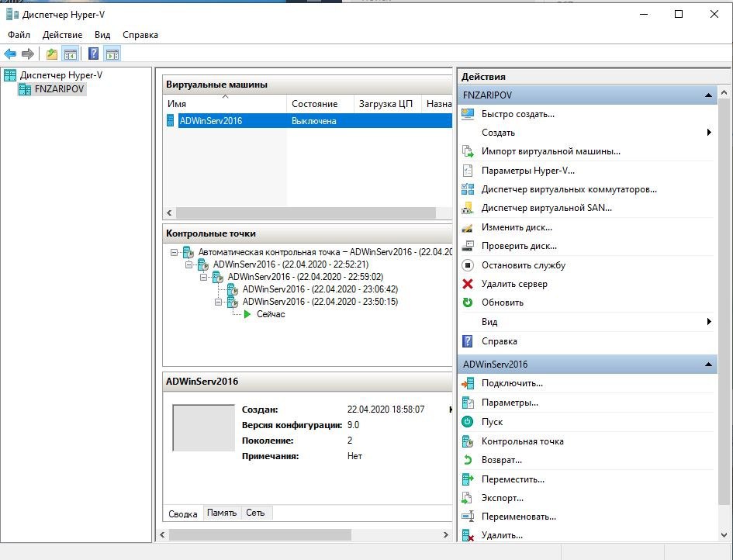
Task: Expand the Вид submenu arrow in Actions
Action: click(709, 322)
